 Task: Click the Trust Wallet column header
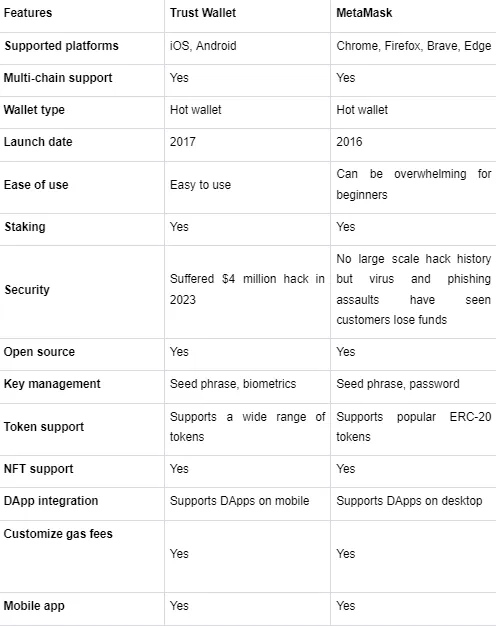pos(202,13)
